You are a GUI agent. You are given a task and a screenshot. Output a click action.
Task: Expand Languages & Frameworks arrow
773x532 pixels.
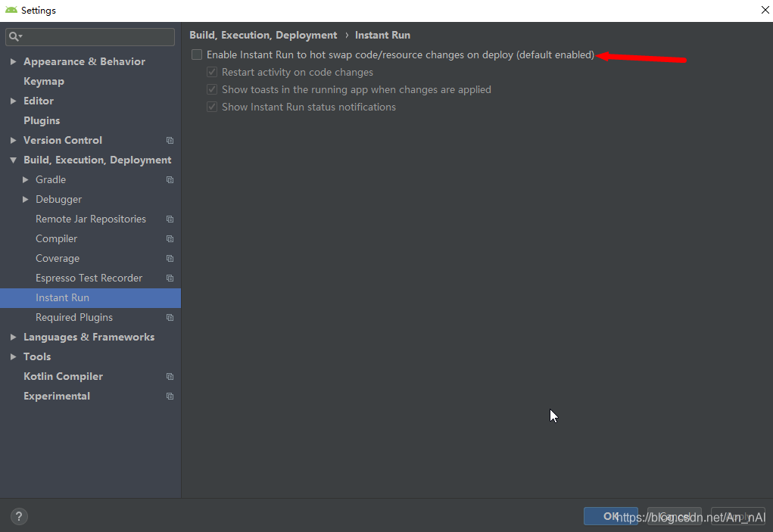coord(14,337)
